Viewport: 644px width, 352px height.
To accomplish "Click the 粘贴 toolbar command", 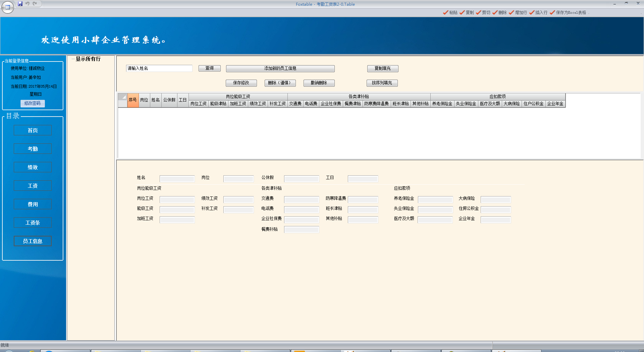I will tap(450, 12).
